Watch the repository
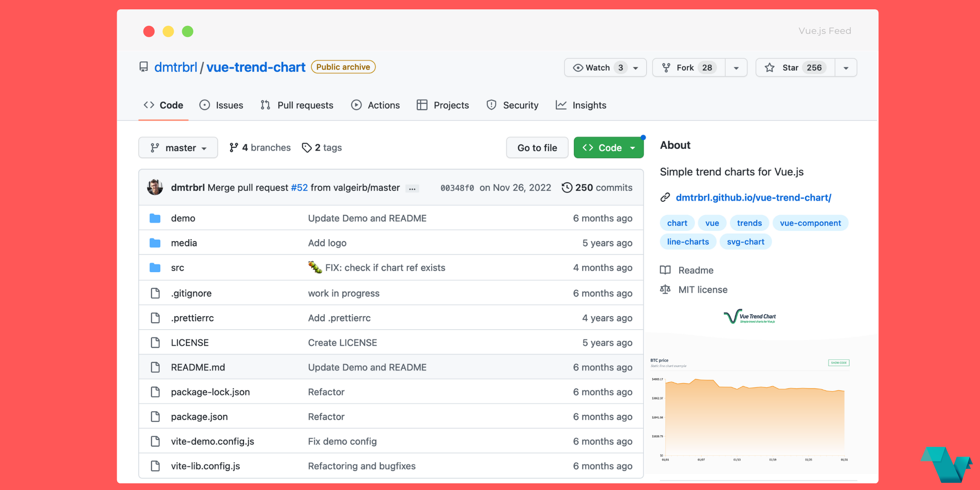The height and width of the screenshot is (490, 980). click(x=599, y=67)
